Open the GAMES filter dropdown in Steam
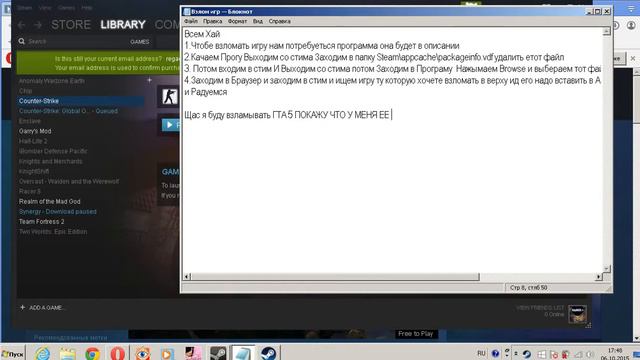The width and height of the screenshot is (640, 360). [x=140, y=42]
